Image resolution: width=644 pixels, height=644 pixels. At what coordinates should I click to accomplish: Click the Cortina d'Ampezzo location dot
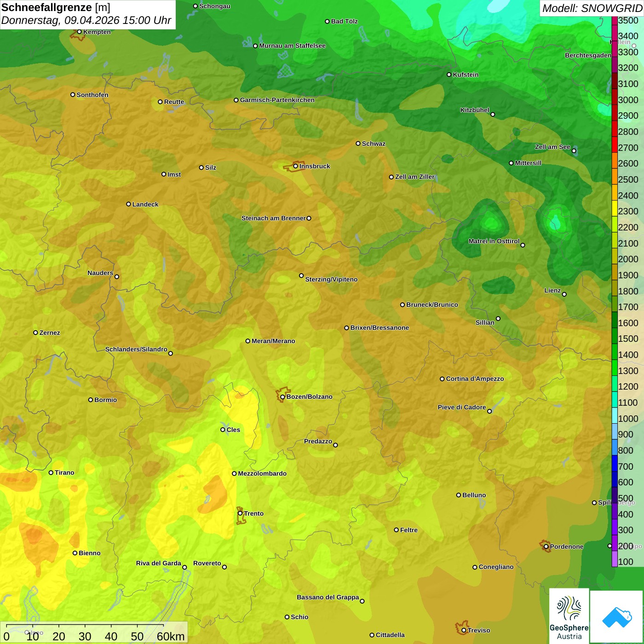(x=442, y=379)
